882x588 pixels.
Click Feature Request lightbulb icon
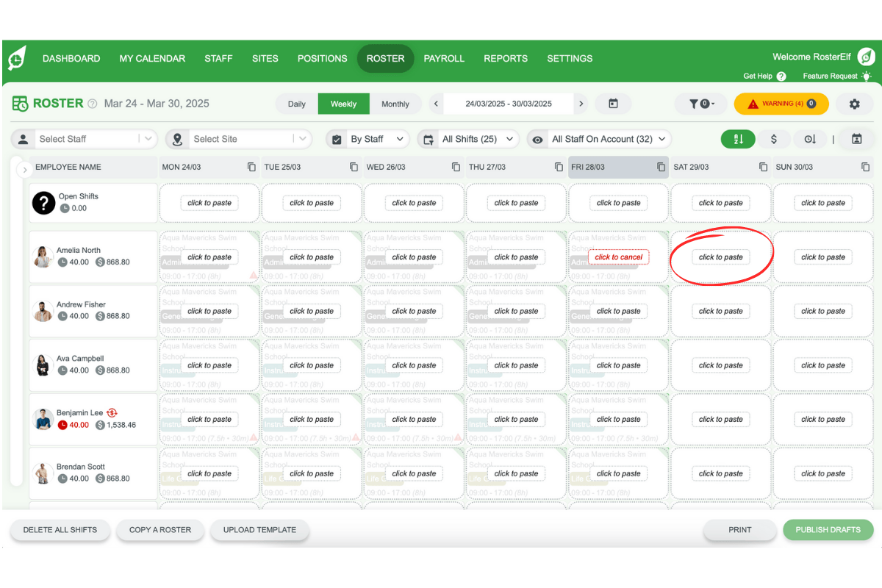[x=867, y=76]
